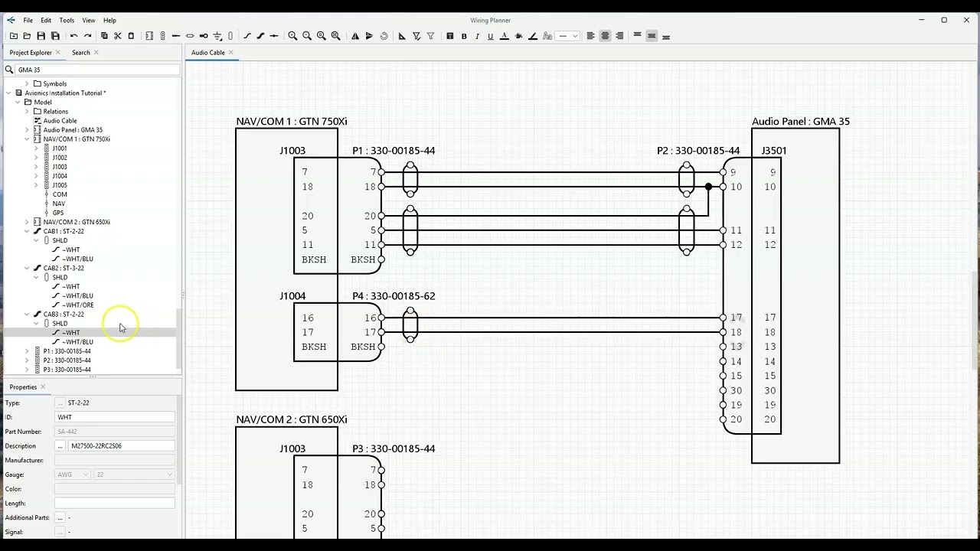980x551 pixels.
Task: Click the Flip horizontal icon
Action: (x=355, y=36)
